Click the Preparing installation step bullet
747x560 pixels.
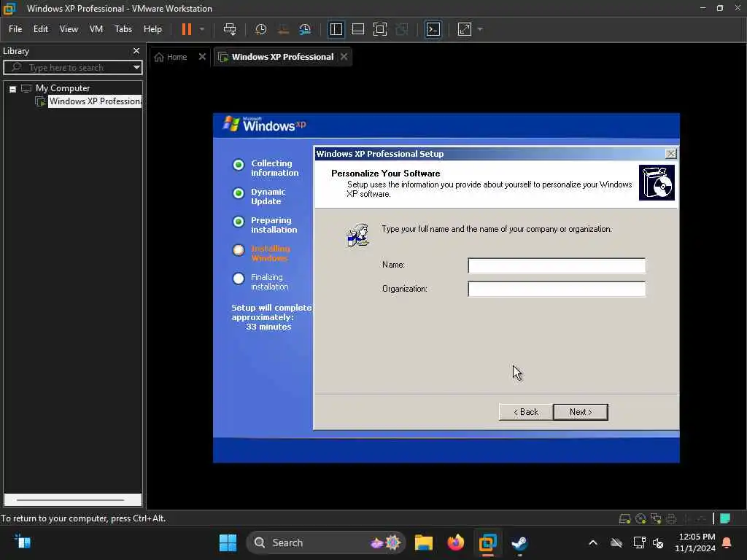click(x=239, y=222)
